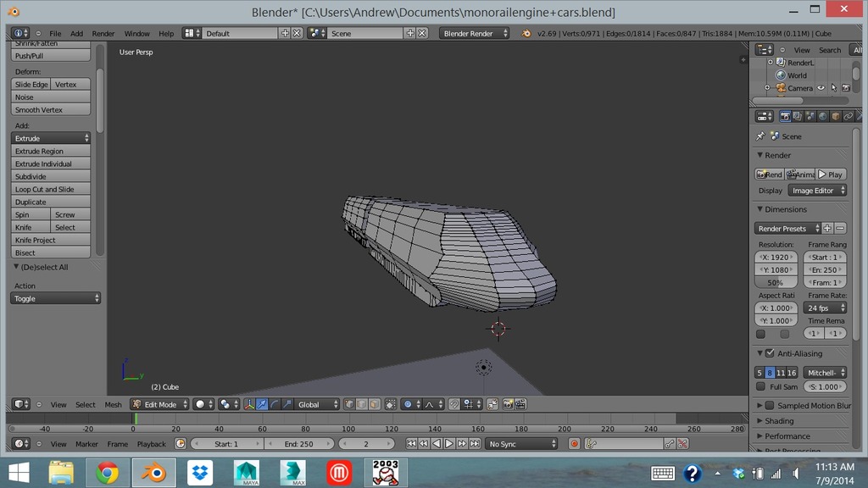Viewport: 868px width, 488px height.
Task: Click the Extrude Region button
Action: click(x=50, y=151)
